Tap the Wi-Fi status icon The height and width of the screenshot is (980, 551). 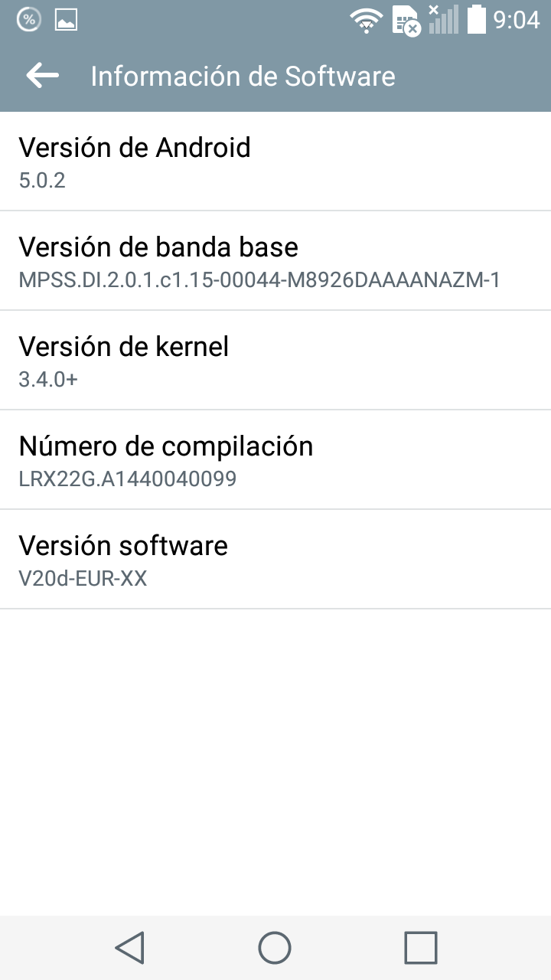(367, 19)
